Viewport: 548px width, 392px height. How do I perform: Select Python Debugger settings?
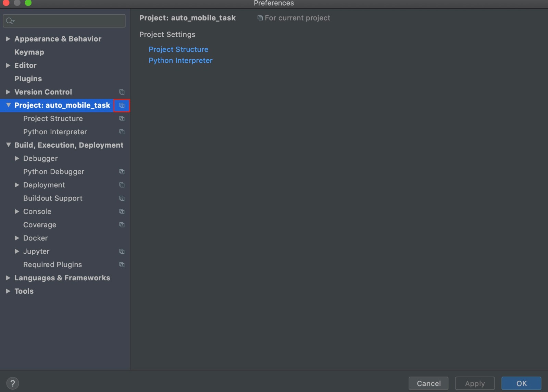click(x=54, y=172)
